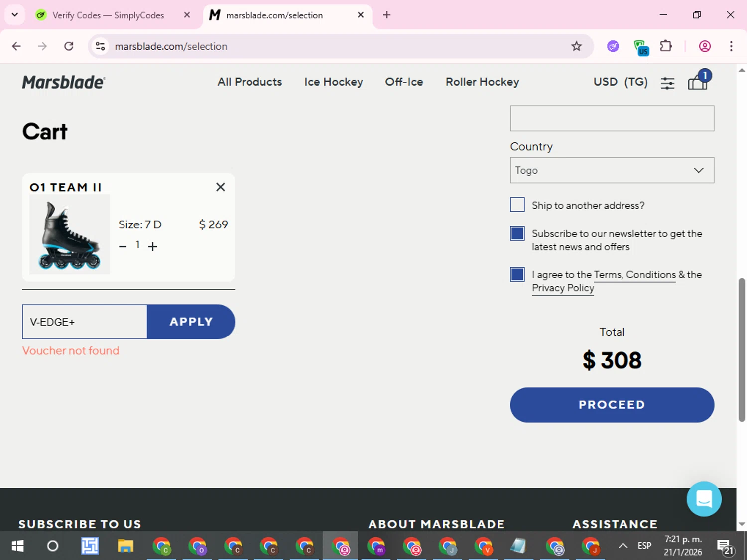
Task: Click the $ 269 item price
Action: click(213, 224)
